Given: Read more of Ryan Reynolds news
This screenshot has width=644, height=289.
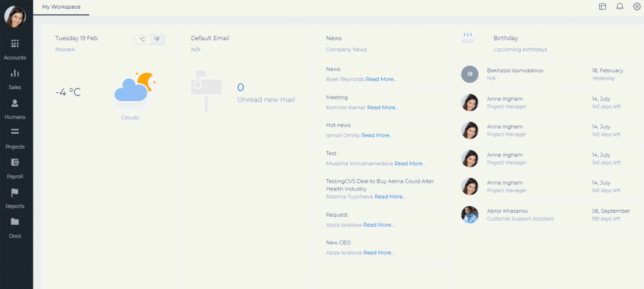Looking at the screenshot, I should 381,79.
